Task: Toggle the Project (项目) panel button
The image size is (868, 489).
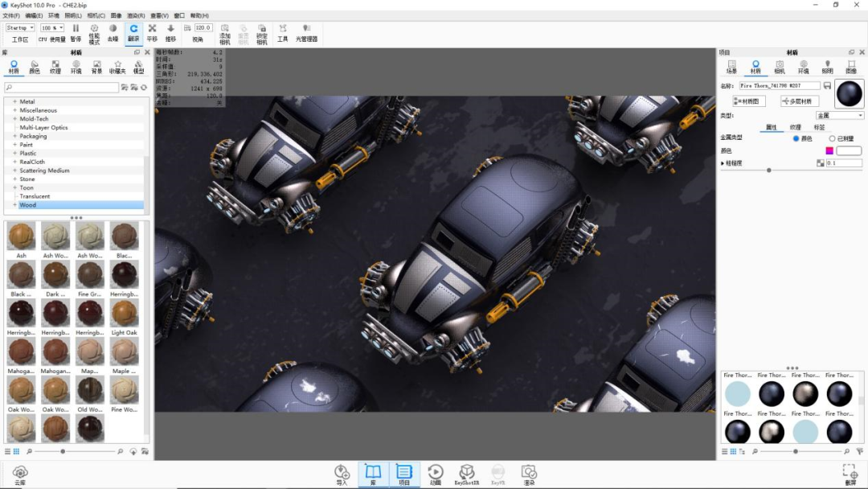Action: [x=404, y=475]
